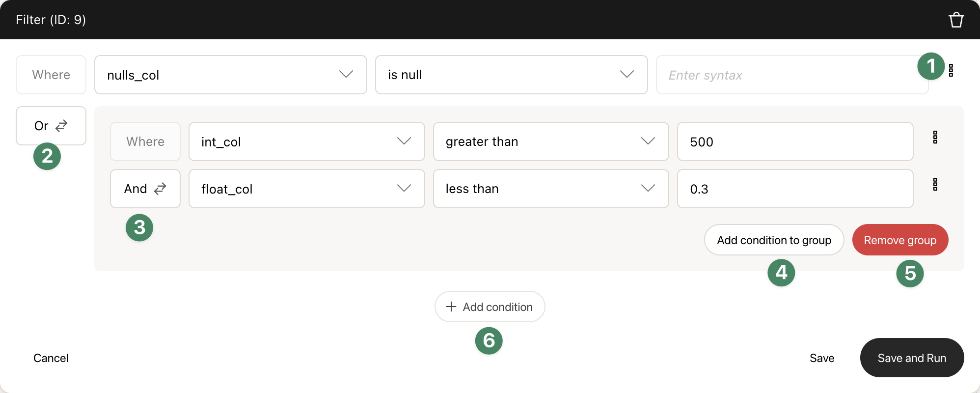The image size is (980, 393).
Task: Expand the nulls_col column dropdown
Action: (x=230, y=75)
